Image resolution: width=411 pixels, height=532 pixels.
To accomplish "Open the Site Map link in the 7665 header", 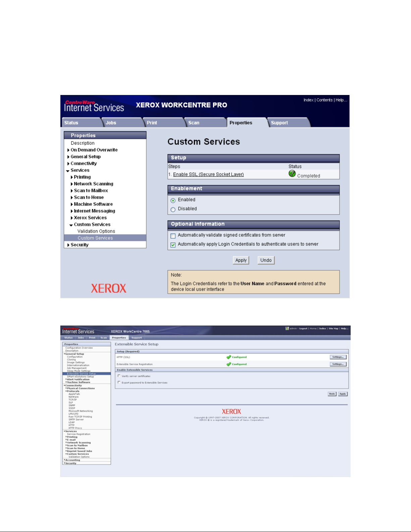I will [333, 329].
